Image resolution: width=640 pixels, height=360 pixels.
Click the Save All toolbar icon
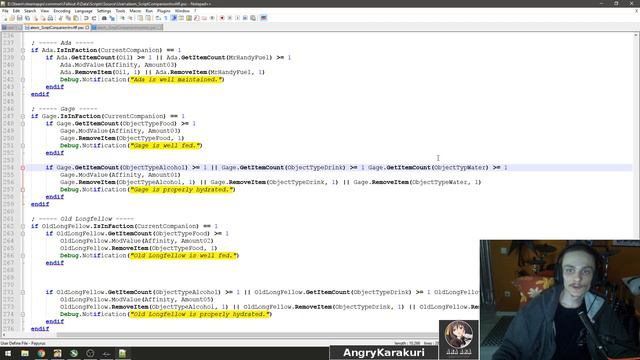27,18
